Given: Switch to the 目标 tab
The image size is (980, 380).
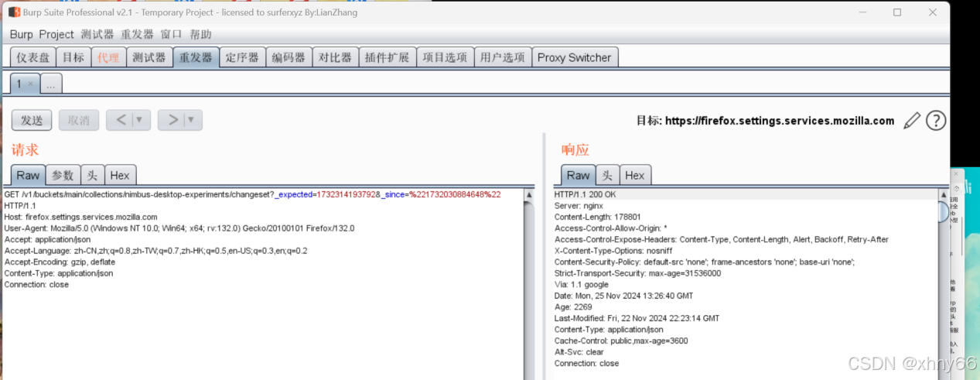Looking at the screenshot, I should tap(73, 57).
